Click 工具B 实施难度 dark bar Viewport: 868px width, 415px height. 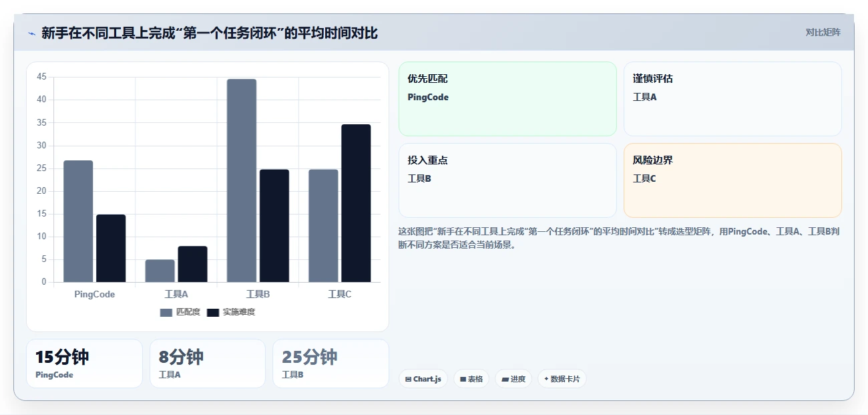[274, 226]
